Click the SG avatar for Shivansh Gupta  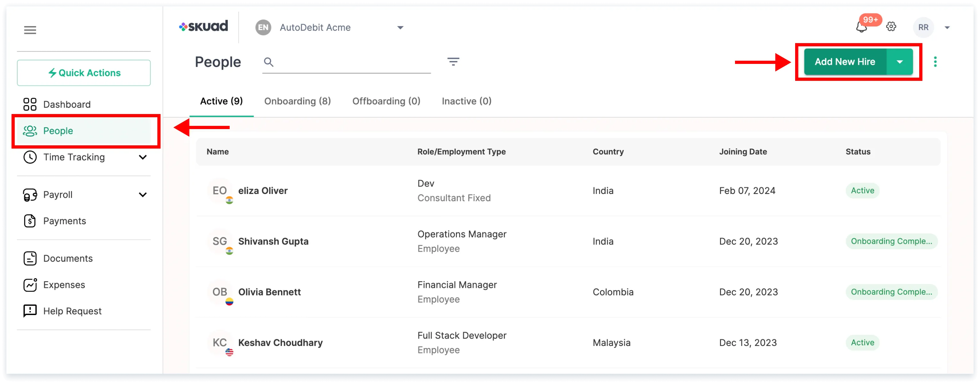[x=220, y=242]
